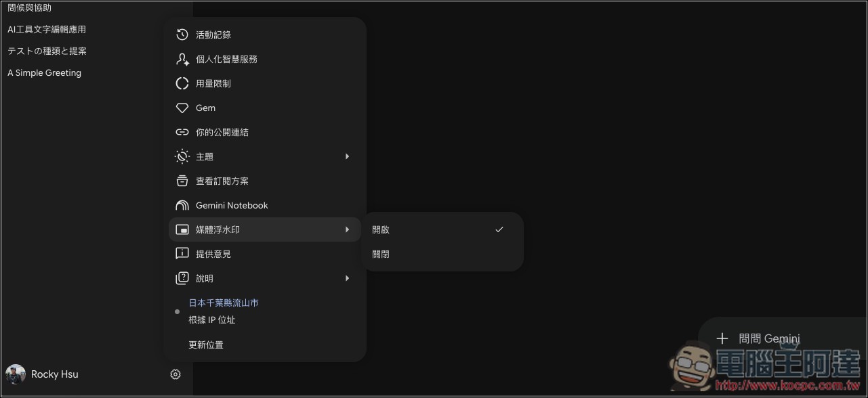Select 關閉 to disable media watermark
868x398 pixels.
click(441, 254)
